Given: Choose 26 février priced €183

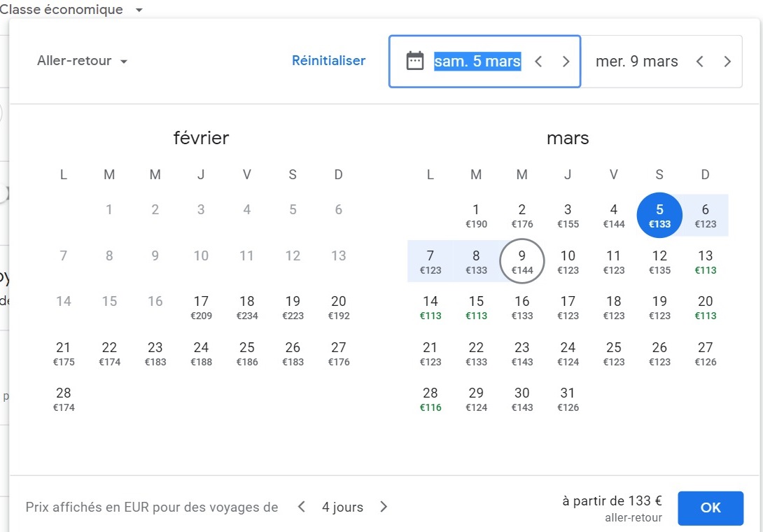Looking at the screenshot, I should click(293, 353).
